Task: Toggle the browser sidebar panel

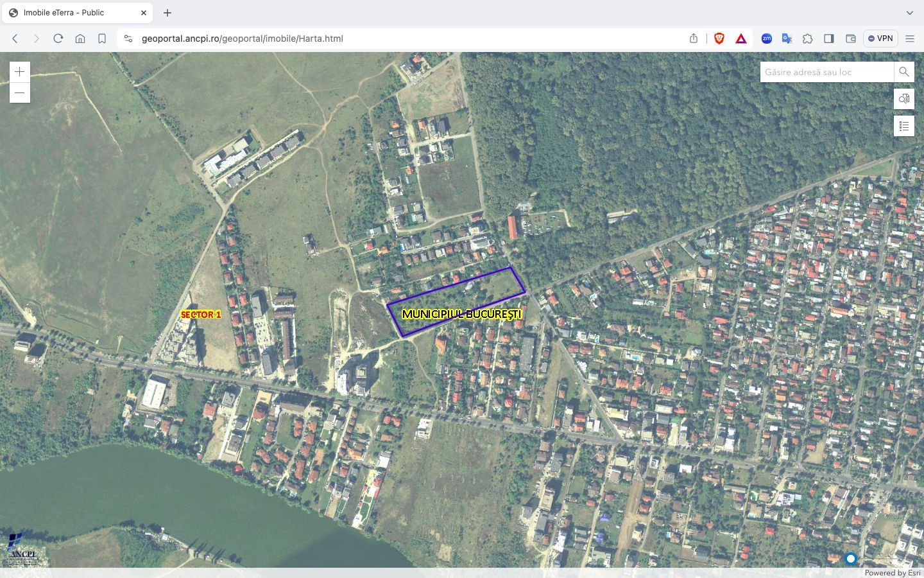Action: (x=828, y=39)
